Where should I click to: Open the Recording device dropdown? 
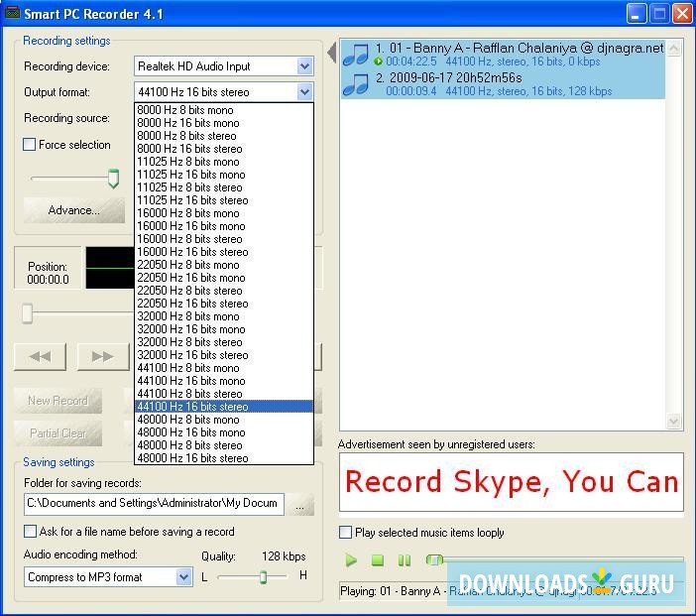point(304,66)
